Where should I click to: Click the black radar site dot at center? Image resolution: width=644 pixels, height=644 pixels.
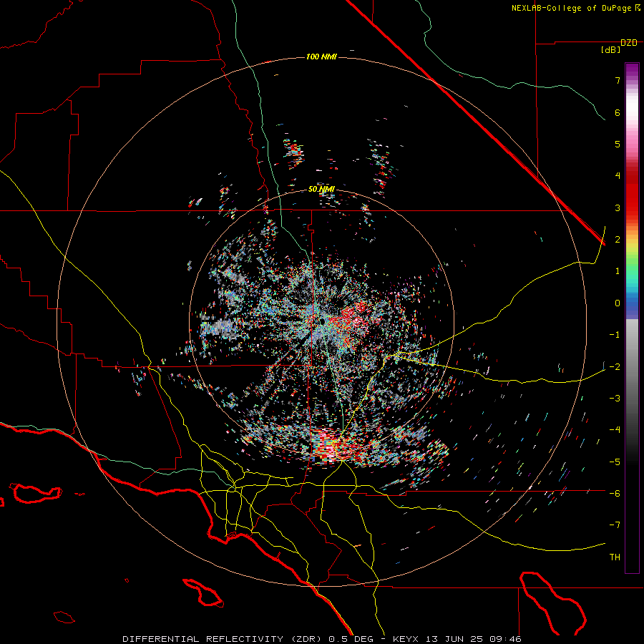point(323,321)
